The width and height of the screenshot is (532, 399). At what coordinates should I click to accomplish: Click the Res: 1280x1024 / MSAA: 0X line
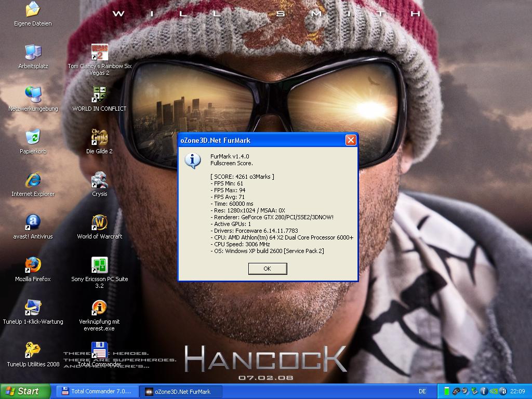(248, 210)
